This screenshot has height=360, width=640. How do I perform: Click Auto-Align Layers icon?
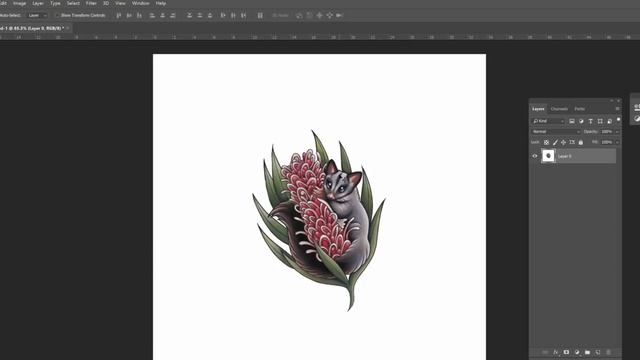point(260,16)
